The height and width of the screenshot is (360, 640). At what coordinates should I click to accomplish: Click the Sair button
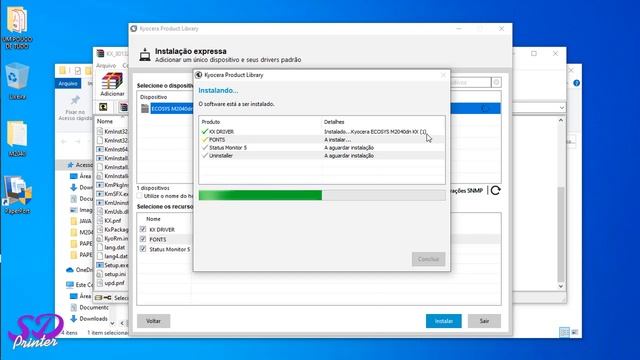[x=484, y=321]
